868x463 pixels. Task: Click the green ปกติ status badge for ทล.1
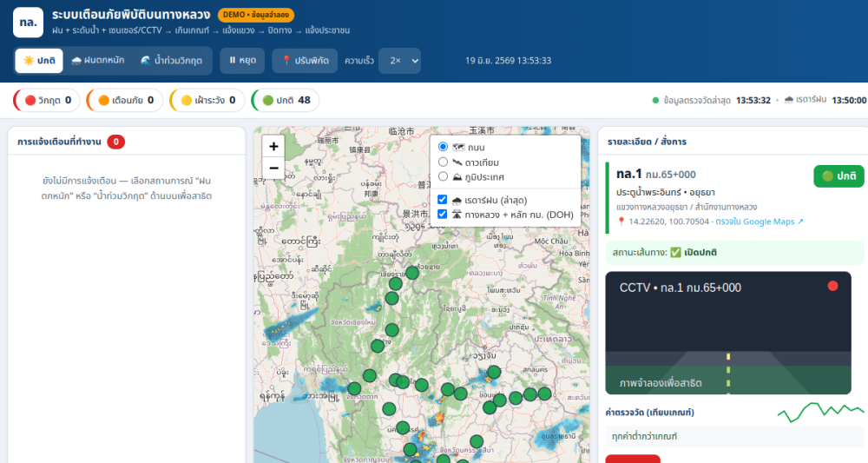click(838, 176)
